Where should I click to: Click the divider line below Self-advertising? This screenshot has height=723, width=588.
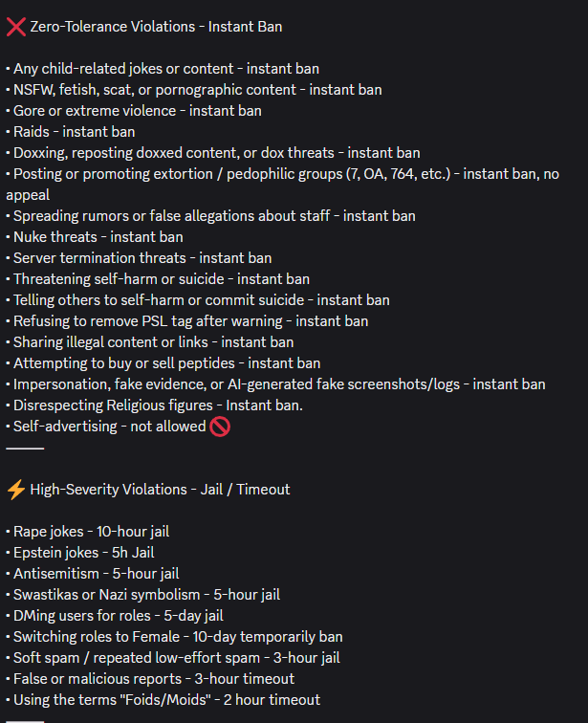coord(25,448)
